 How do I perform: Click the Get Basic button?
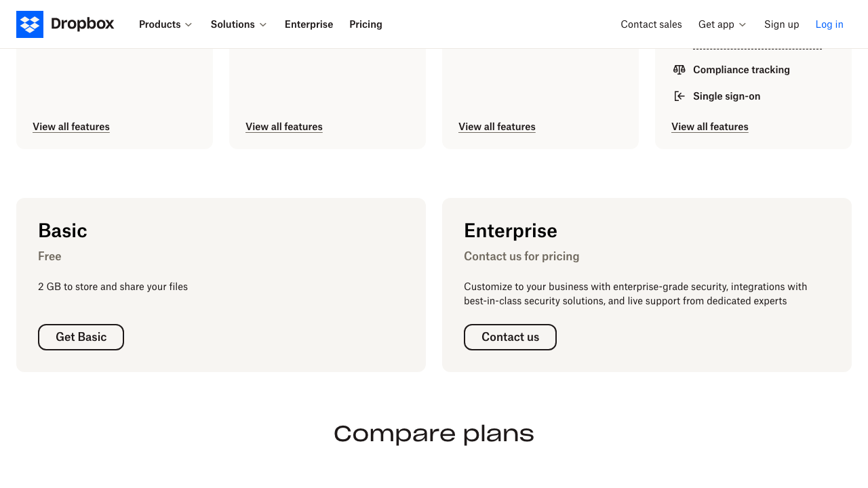pyautogui.click(x=81, y=337)
